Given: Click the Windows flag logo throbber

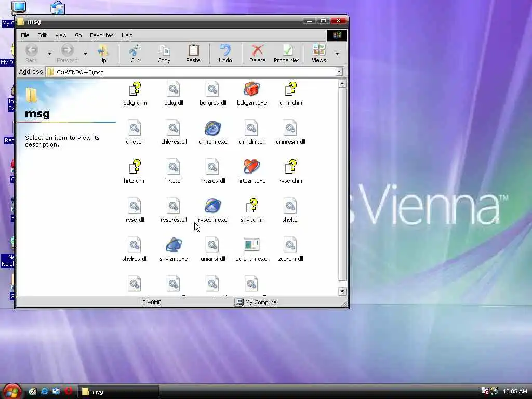Looking at the screenshot, I should 337,35.
